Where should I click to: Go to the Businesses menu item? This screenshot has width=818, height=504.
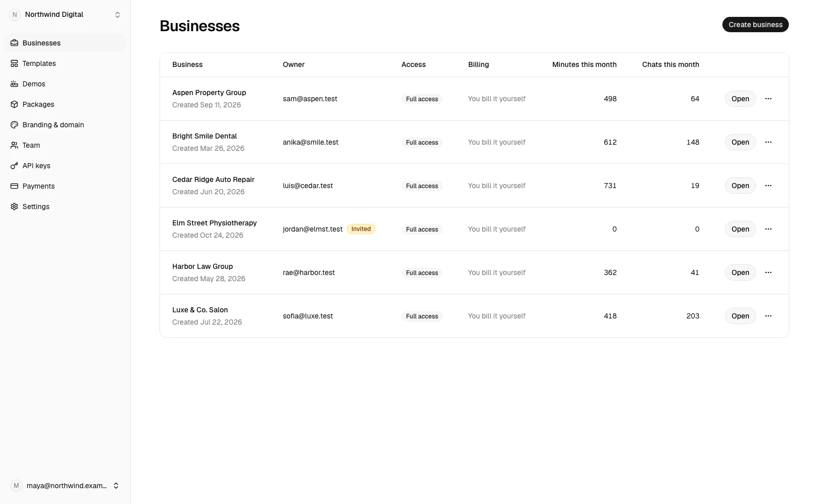click(x=65, y=43)
